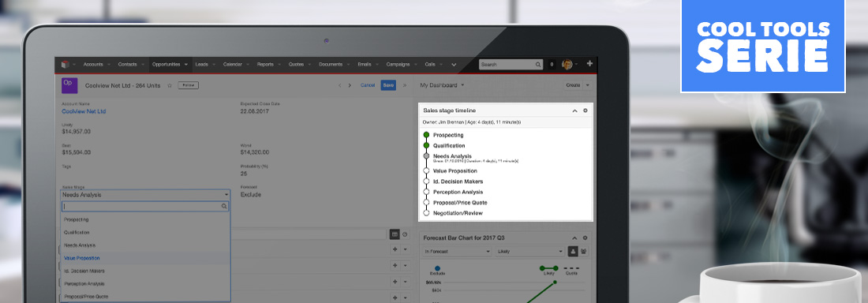Open the Documents module tab
Viewport: 868px width, 303px height.
coord(331,64)
